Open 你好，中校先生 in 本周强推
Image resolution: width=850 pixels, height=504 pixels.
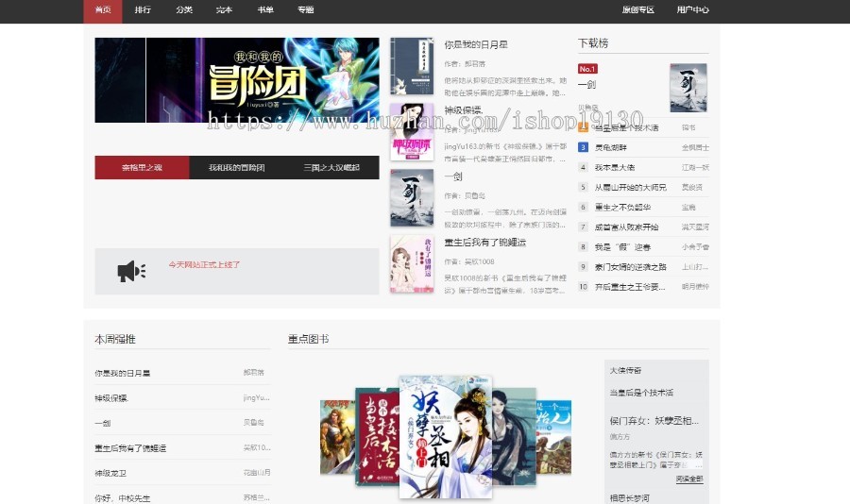tap(123, 498)
